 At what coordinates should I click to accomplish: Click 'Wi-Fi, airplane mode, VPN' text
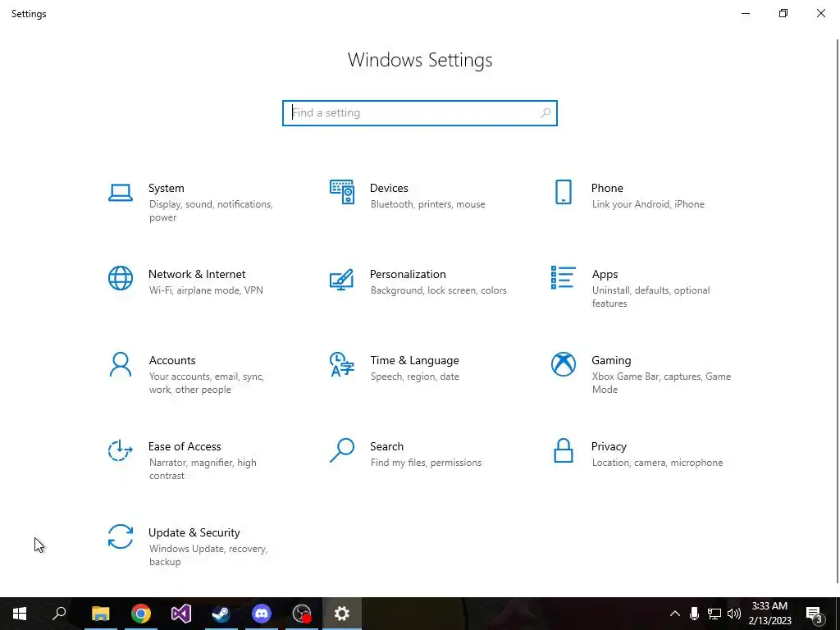click(206, 290)
